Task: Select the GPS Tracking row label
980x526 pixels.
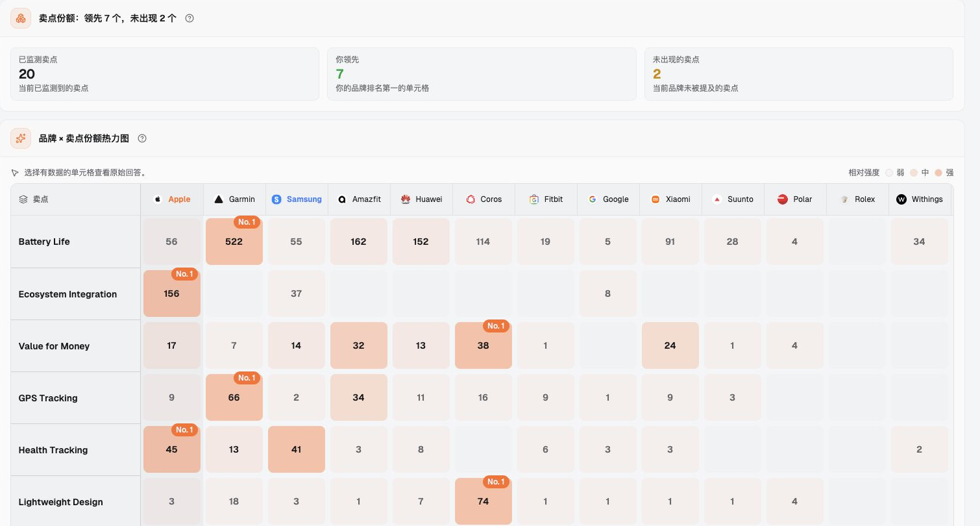Action: 48,398
